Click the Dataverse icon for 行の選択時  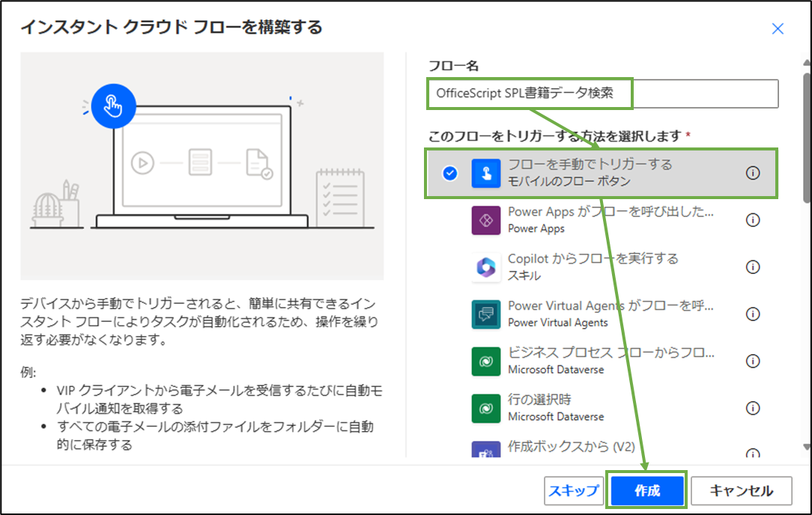click(485, 409)
